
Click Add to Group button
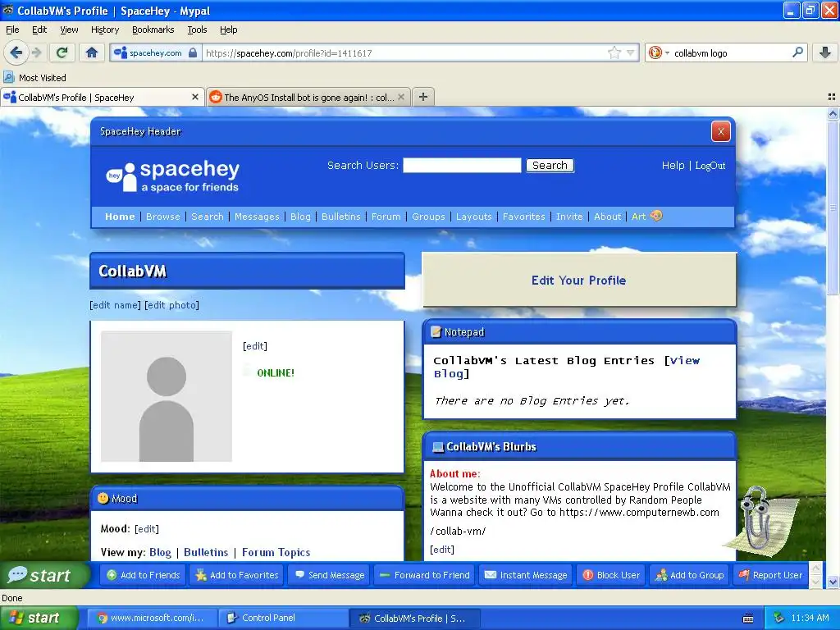tap(689, 575)
